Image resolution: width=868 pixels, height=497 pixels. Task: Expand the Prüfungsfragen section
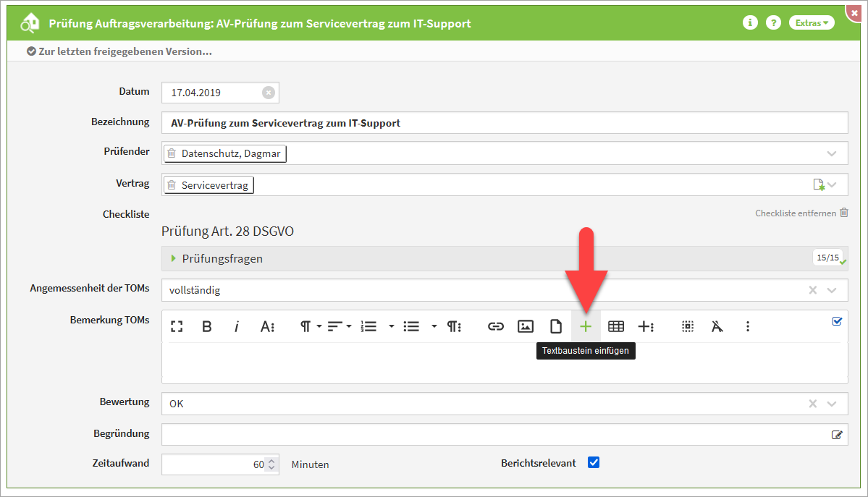click(174, 258)
